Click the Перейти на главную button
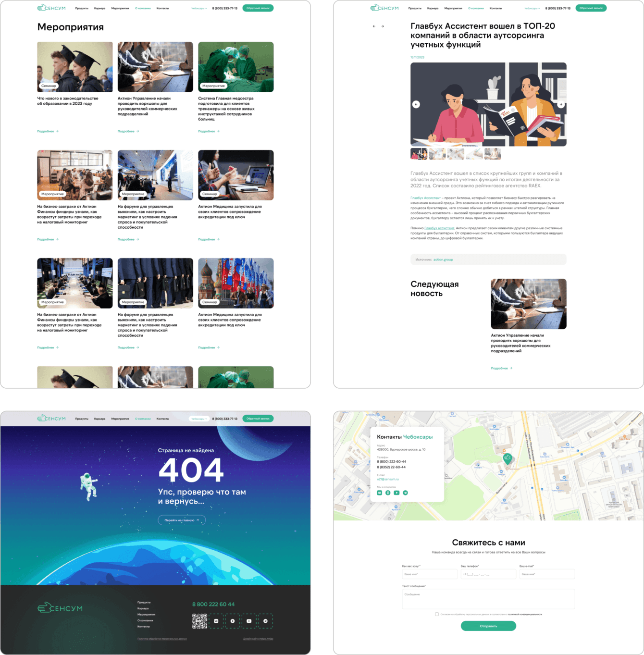 pos(182,520)
